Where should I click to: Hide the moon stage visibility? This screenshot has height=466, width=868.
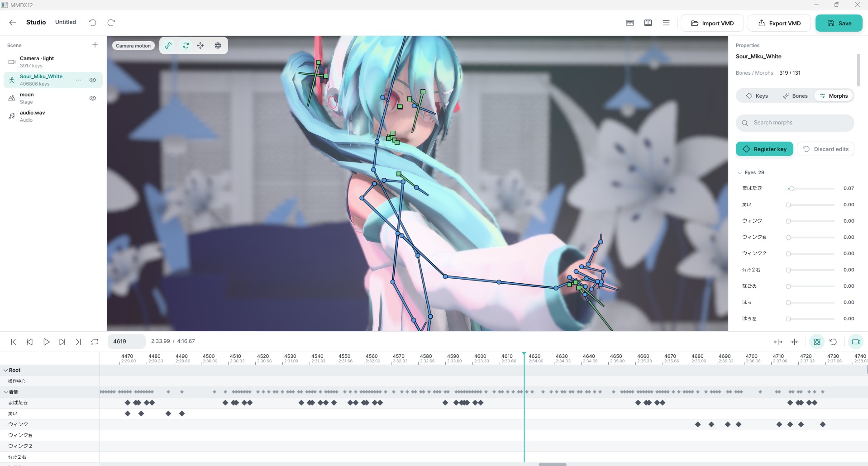(x=93, y=98)
